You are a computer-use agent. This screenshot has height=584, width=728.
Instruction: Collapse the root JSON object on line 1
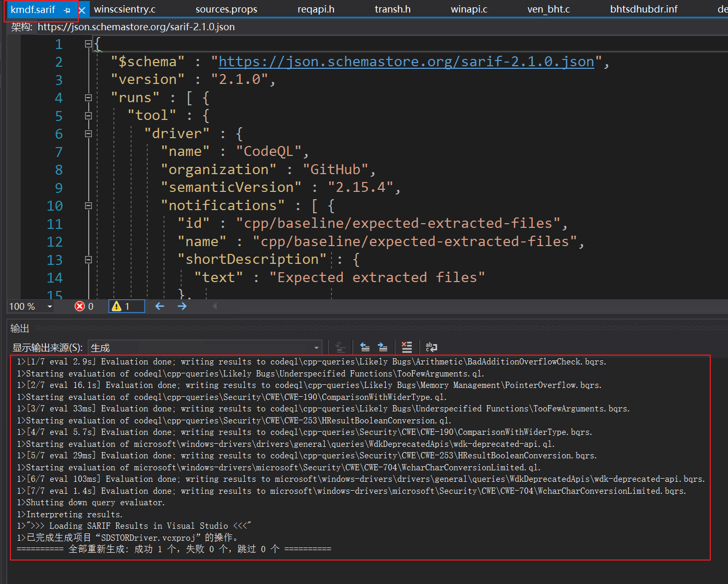pos(88,44)
